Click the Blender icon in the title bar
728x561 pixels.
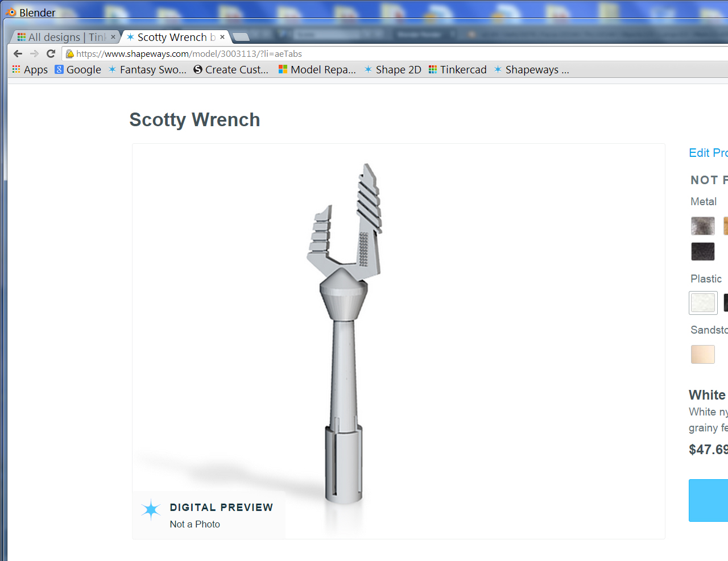11,12
